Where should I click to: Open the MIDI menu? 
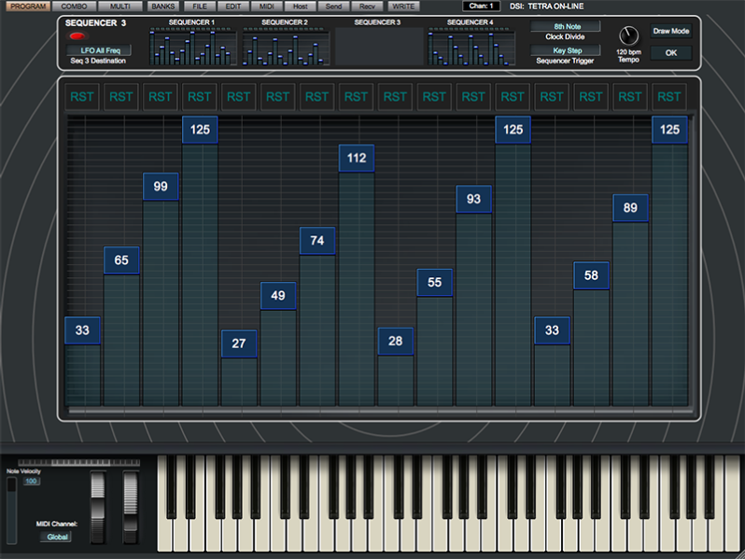266,7
